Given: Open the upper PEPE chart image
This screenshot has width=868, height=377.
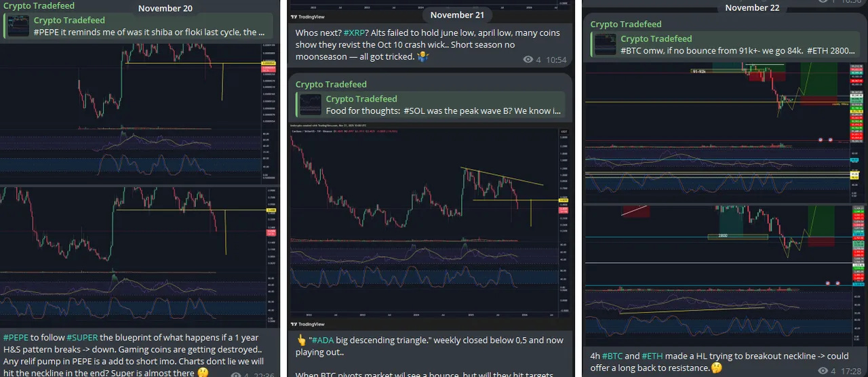Looking at the screenshot, I should [x=140, y=113].
